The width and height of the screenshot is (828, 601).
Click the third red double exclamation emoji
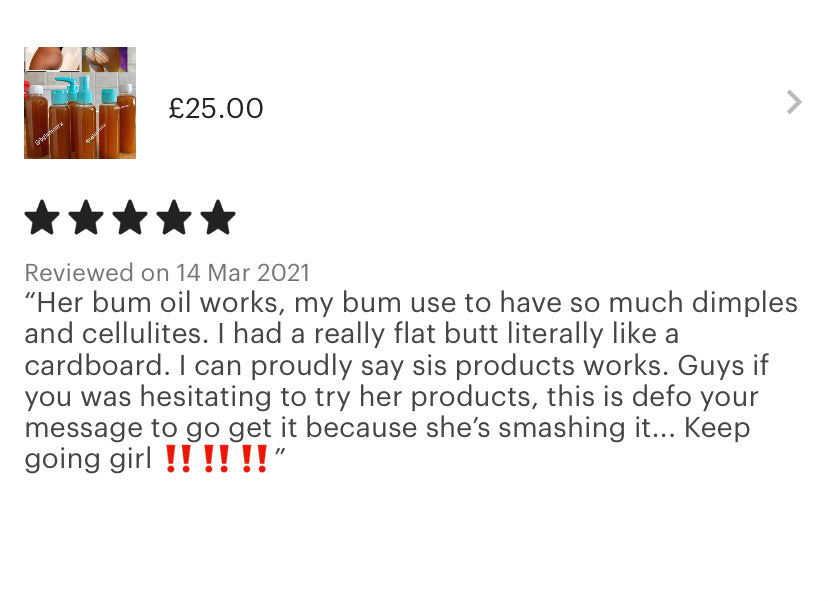(254, 458)
